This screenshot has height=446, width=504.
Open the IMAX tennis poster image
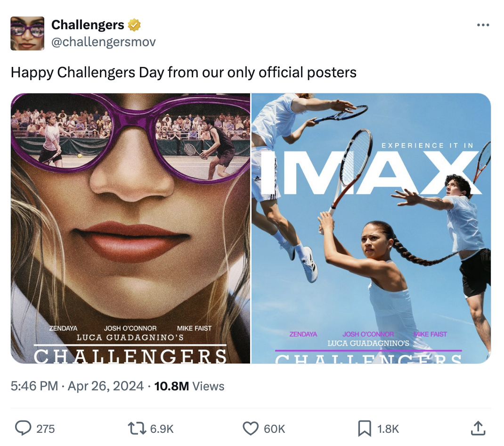click(371, 229)
